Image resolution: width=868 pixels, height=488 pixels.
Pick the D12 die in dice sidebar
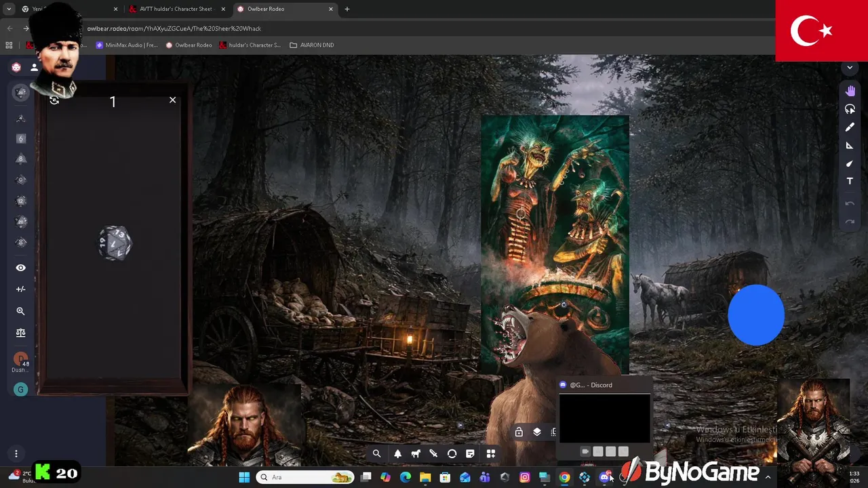click(20, 201)
